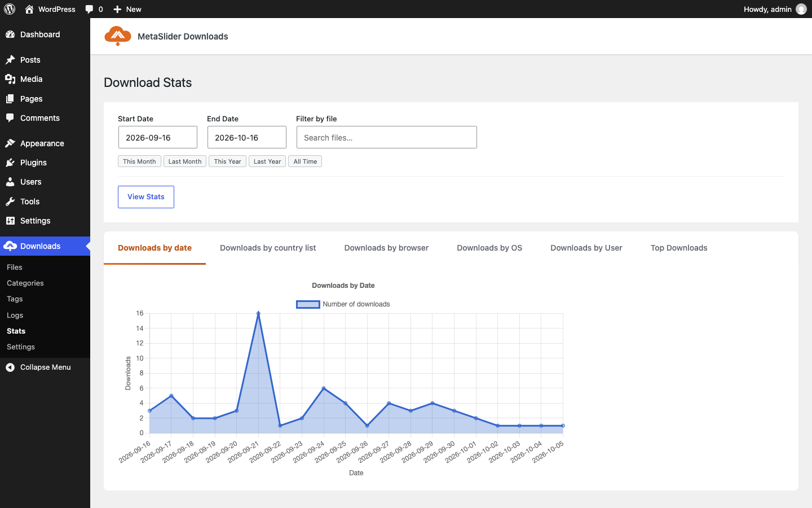Screen dimensions: 812x508
Task: Open the Categories submenu item
Action: tap(25, 283)
